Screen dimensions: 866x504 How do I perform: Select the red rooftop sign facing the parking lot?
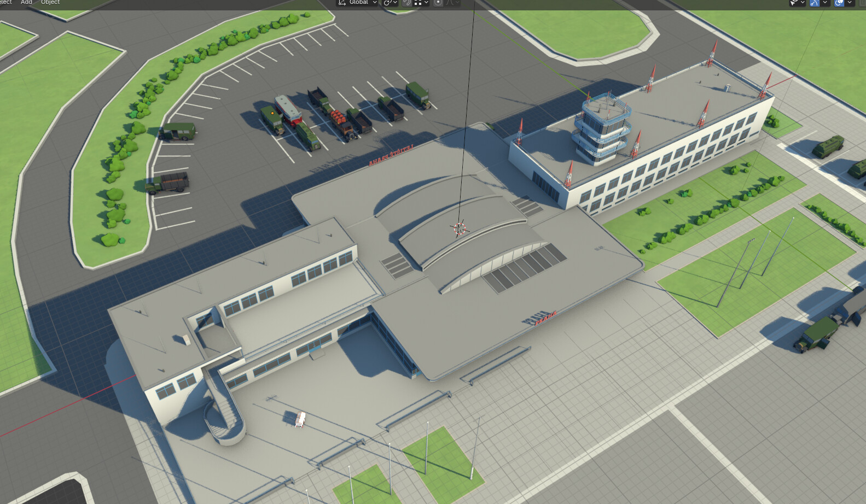391,155
